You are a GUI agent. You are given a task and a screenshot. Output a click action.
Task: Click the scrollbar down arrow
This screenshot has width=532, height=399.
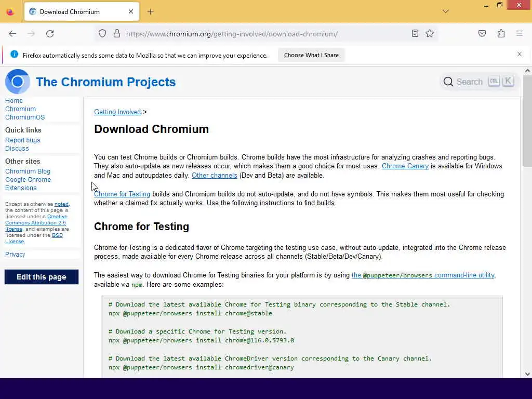[x=527, y=374]
